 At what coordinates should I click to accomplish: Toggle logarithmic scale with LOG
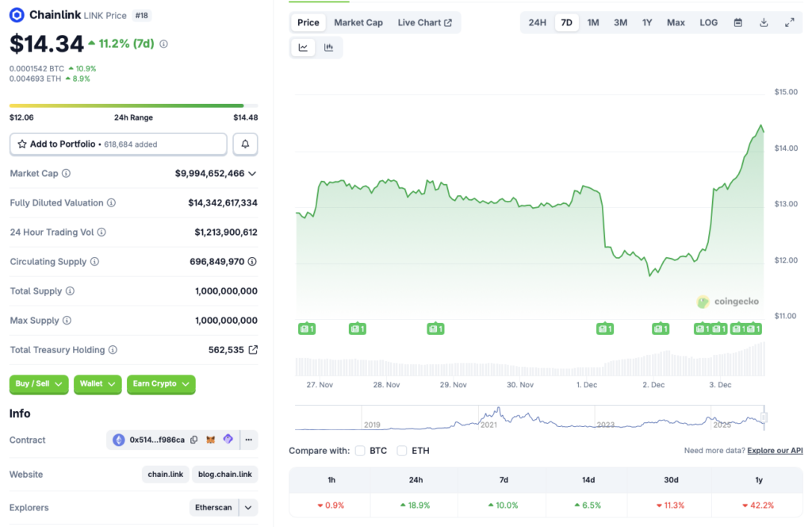708,22
